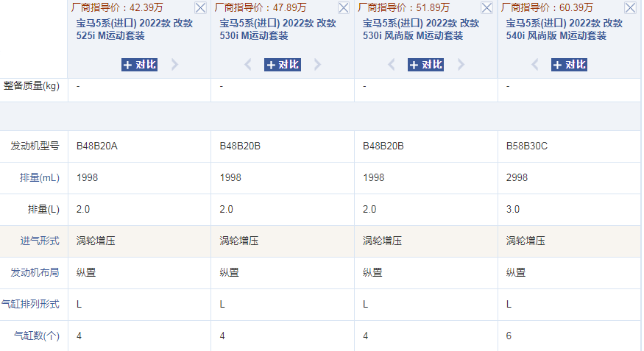Move the 51.89万 530i 风尚版 column right

461,65
